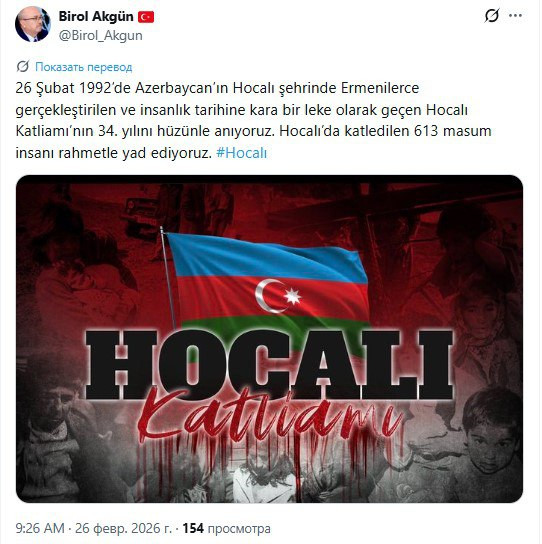Click the small Grok icon beside Показать перевод
Screen dimensions: 542x544
[x=23, y=66]
